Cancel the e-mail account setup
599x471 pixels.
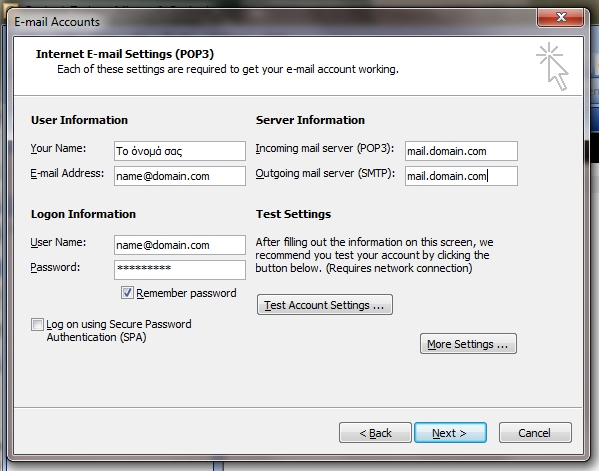coord(535,433)
